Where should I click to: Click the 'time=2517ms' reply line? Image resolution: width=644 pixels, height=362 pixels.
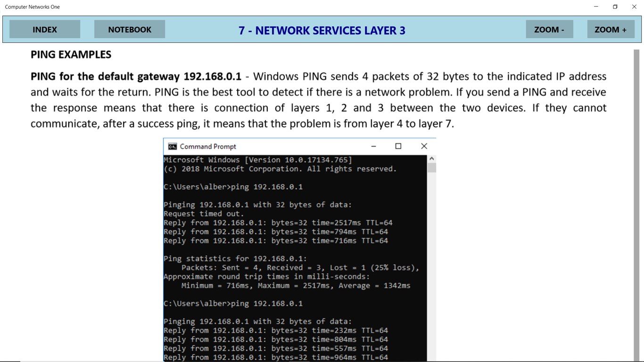pos(278,222)
